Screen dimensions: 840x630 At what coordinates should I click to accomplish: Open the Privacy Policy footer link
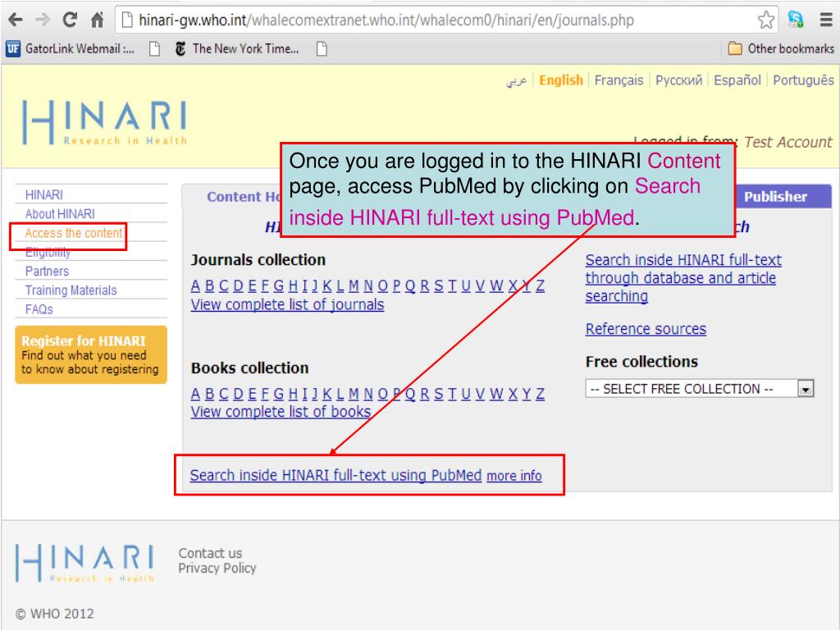(x=217, y=568)
